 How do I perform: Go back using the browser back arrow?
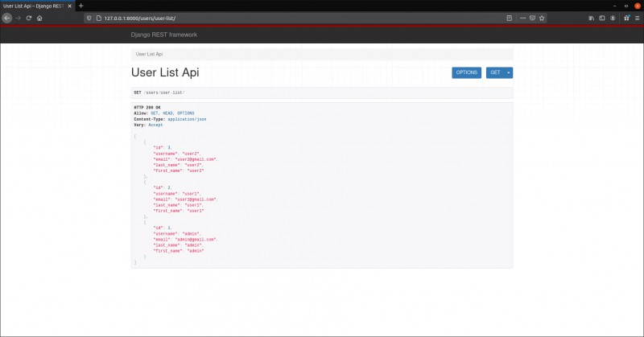[x=7, y=18]
